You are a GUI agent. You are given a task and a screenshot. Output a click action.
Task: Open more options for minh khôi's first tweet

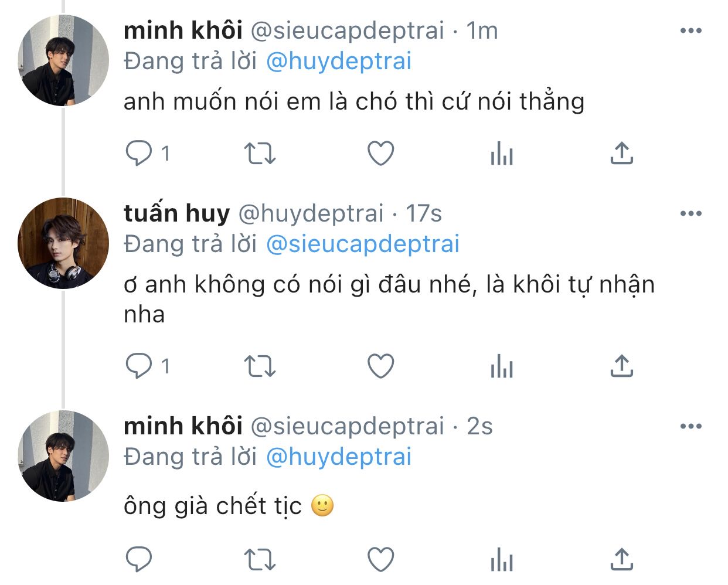690,30
